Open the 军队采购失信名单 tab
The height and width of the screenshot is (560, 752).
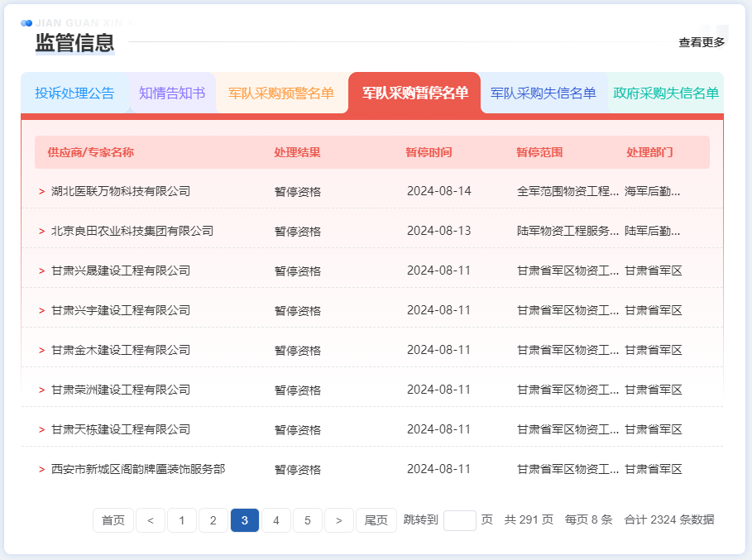coord(544,93)
